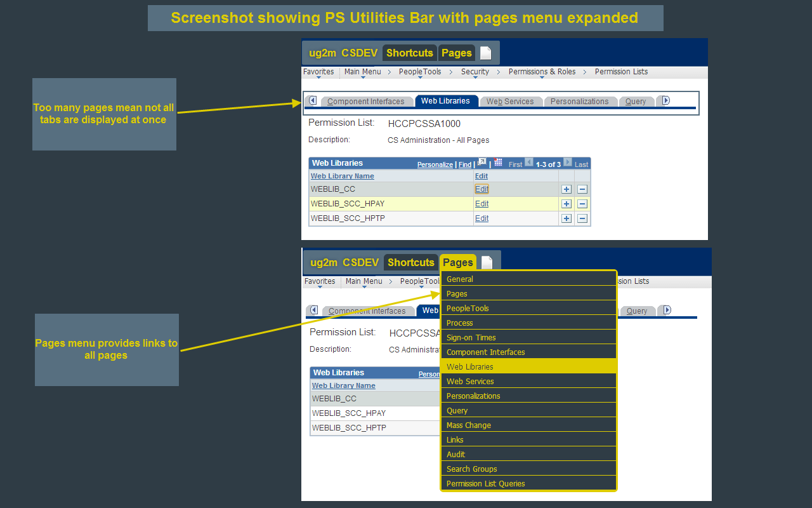The height and width of the screenshot is (508, 812).
Task: Click the right tab-scroll arrow icon
Action: click(666, 100)
